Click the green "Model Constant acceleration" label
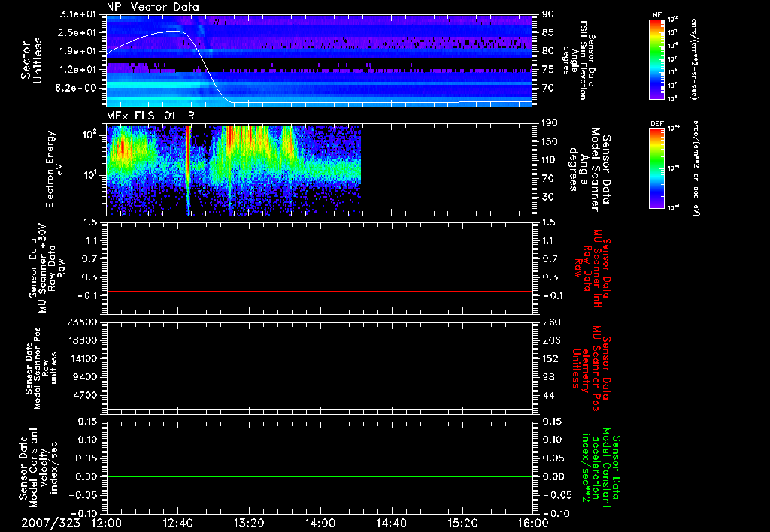 pos(601,467)
